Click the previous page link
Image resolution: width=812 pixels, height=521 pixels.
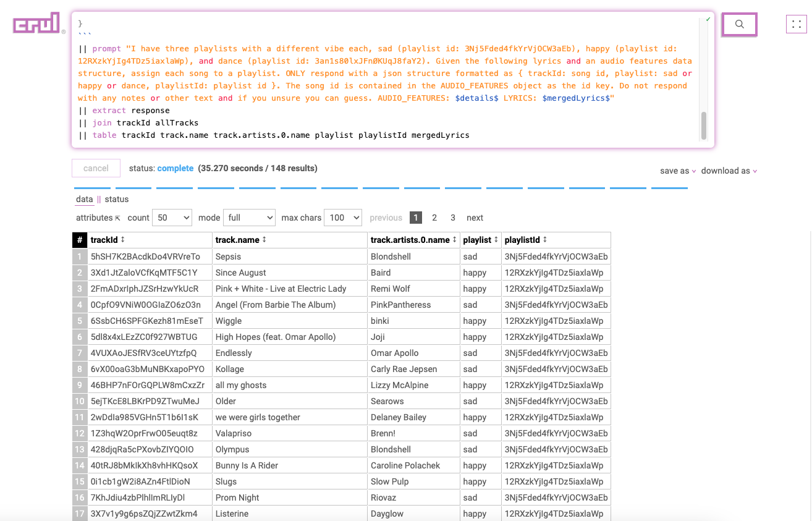(x=386, y=218)
